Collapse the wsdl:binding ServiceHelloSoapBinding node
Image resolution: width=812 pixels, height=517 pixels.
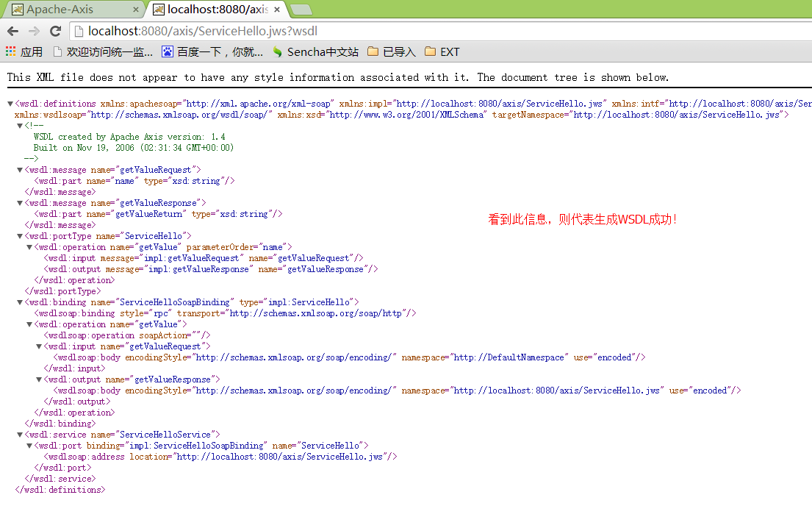coord(20,302)
